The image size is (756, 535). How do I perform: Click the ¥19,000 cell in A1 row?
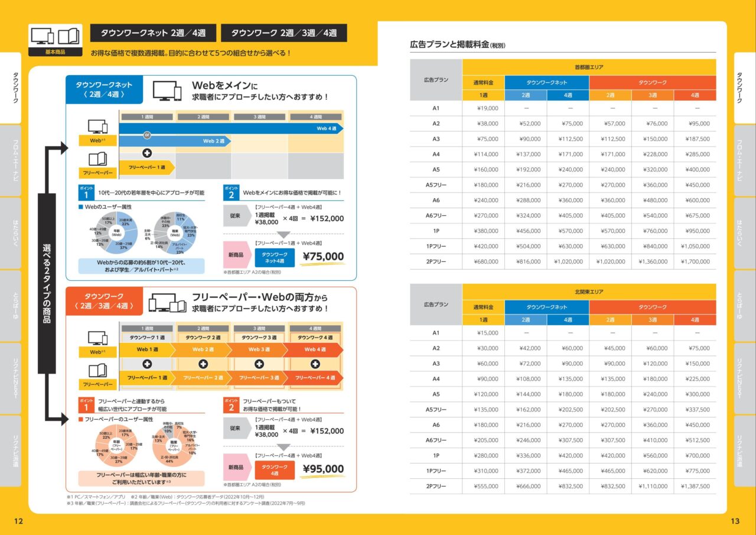tap(483, 109)
